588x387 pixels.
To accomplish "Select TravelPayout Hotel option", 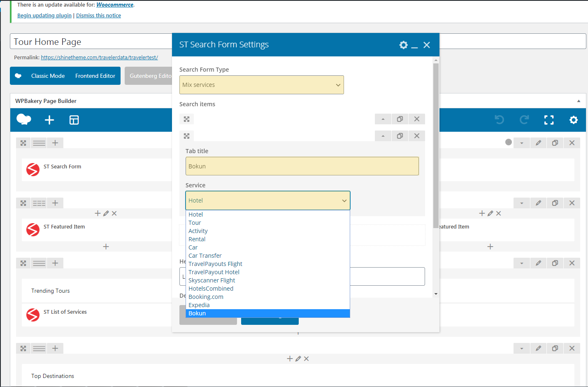I will 268,272.
